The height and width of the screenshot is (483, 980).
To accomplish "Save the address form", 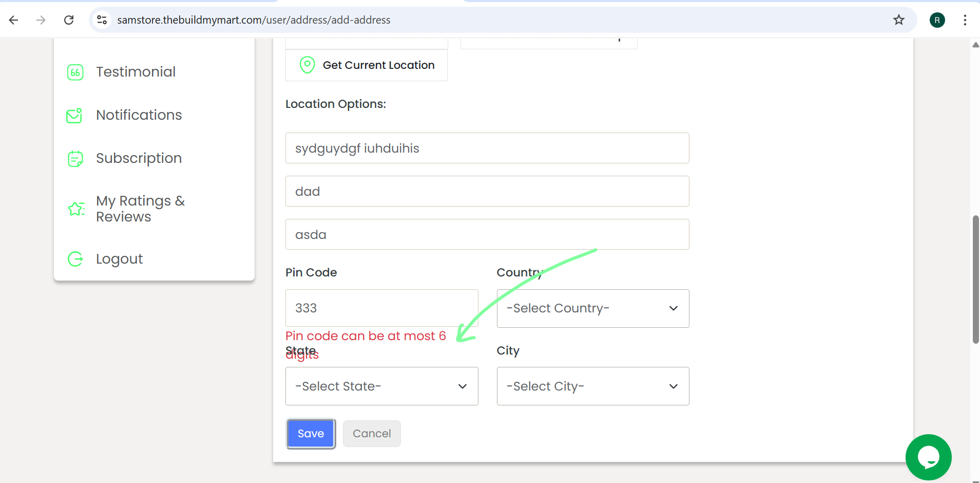I will [x=311, y=434].
